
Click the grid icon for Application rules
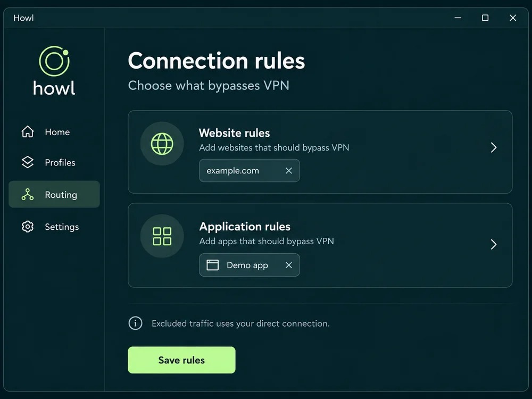tap(162, 236)
